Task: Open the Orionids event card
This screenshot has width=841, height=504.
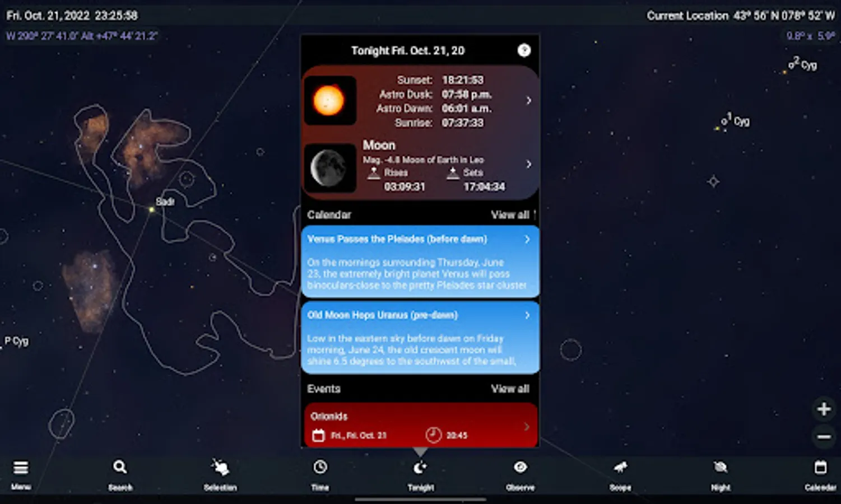Action: tap(421, 425)
